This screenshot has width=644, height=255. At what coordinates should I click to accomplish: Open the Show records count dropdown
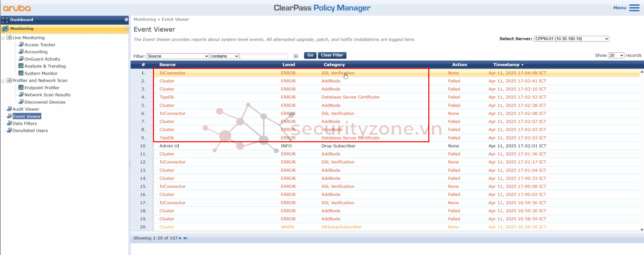pos(616,55)
